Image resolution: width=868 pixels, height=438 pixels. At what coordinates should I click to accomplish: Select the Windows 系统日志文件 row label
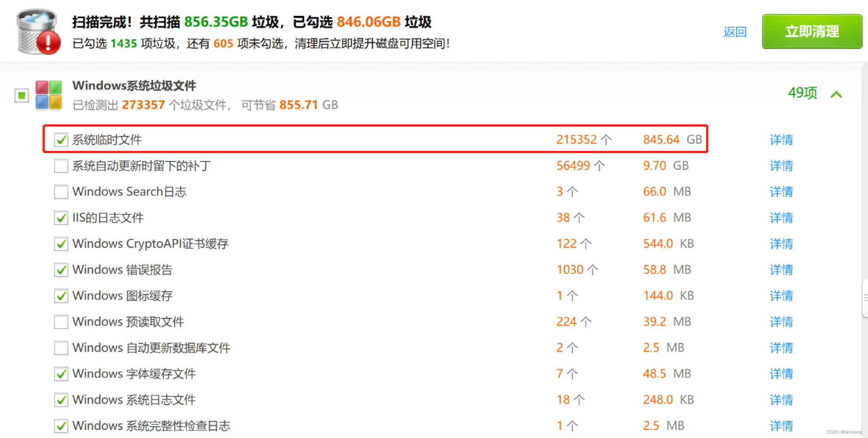[x=134, y=400]
